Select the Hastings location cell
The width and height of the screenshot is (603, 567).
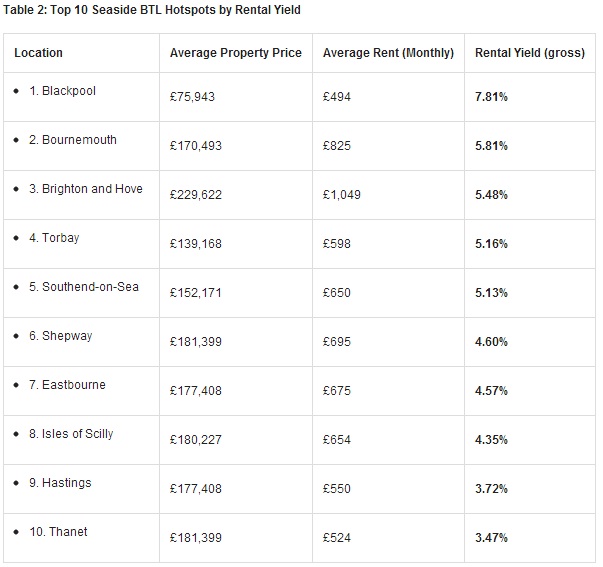coord(66,483)
